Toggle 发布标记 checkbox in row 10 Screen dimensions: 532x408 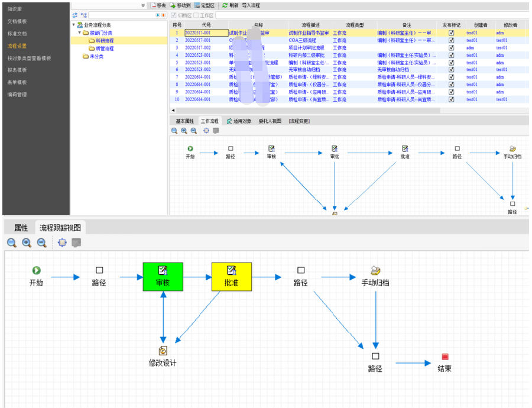pos(452,99)
